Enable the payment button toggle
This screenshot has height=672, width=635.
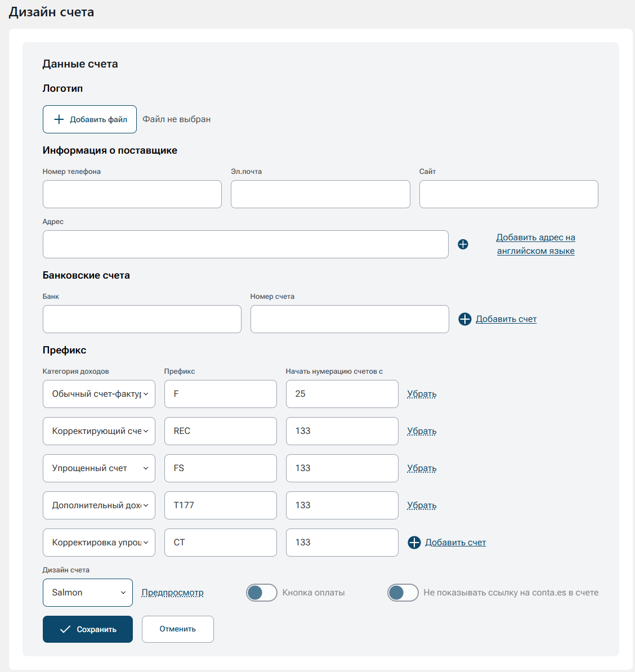tap(262, 593)
